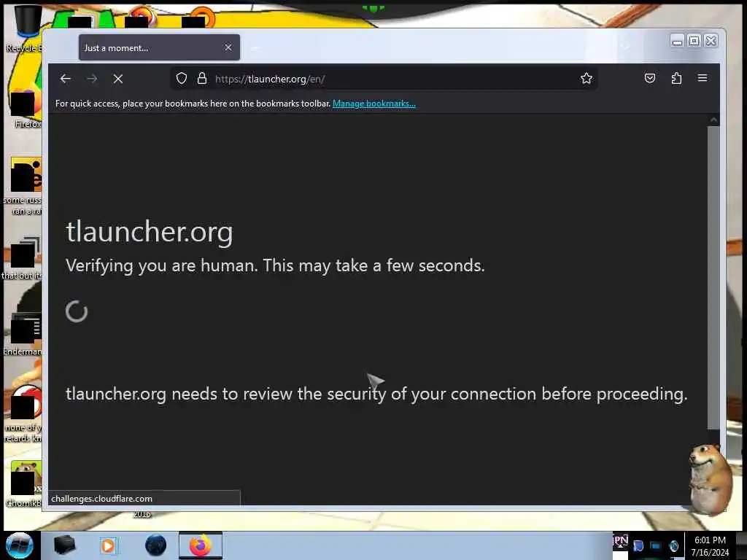Click the tlauncher.org page heading
This screenshot has height=560, width=747.
[x=150, y=232]
